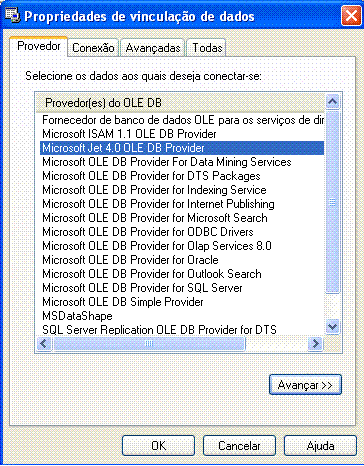The image size is (364, 466).
Task: Click the up arrow of the vertical scrollbar
Action: [332, 102]
